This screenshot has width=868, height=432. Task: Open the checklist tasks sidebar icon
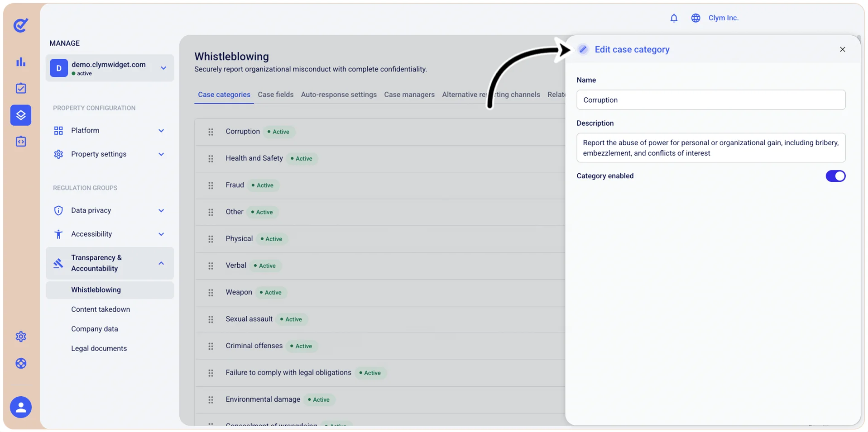coord(21,88)
